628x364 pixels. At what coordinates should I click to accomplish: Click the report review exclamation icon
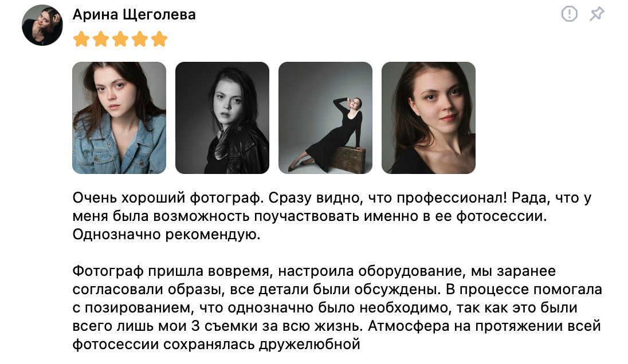(569, 14)
